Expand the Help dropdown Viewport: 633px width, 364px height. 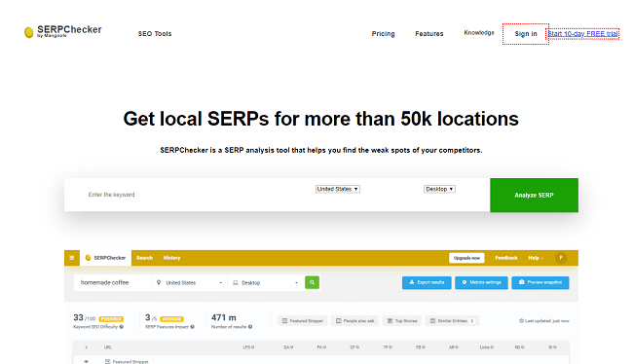coord(536,258)
